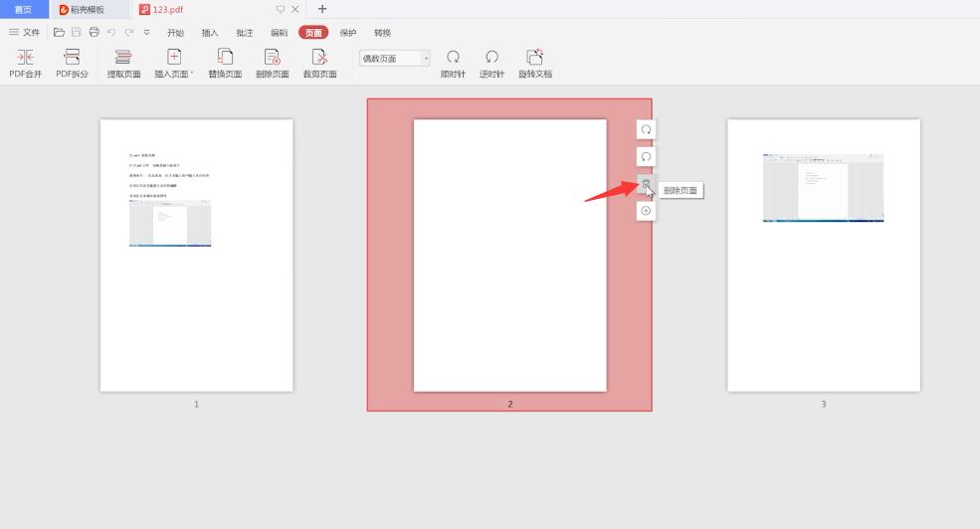Click the redo arrow icon
The image size is (980, 529).
click(x=128, y=32)
